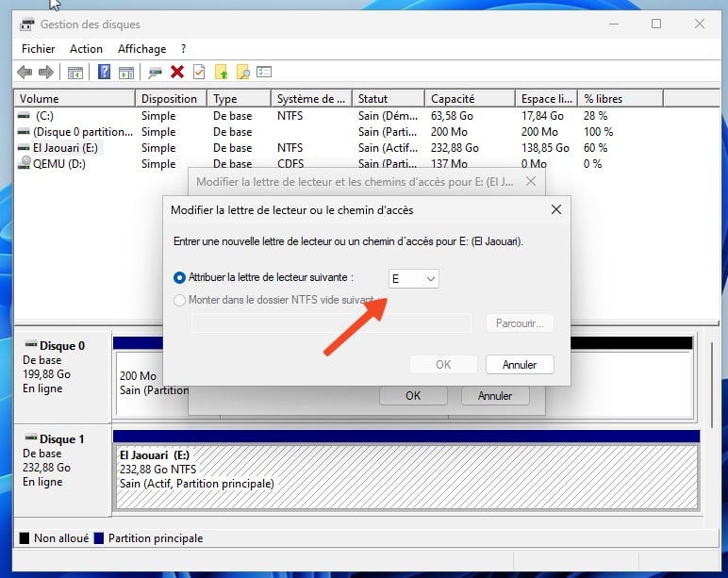Click the checkmark properties toolbar icon

pos(199,72)
